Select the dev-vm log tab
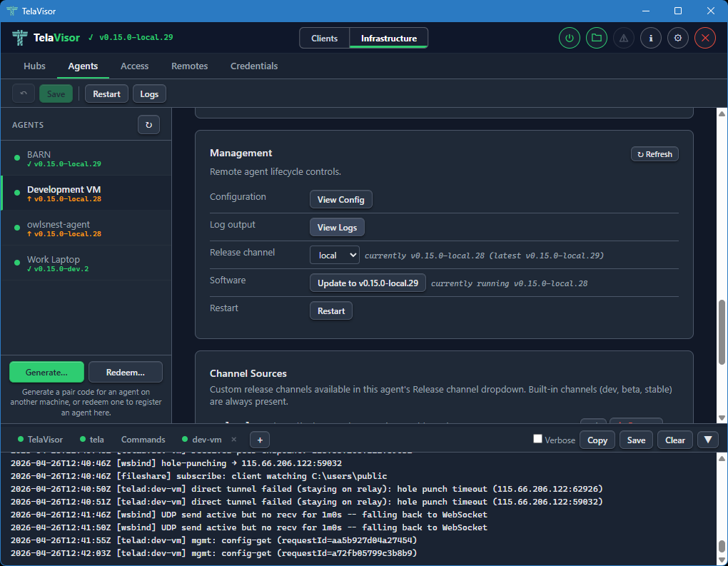The height and width of the screenshot is (566, 728). tap(202, 439)
